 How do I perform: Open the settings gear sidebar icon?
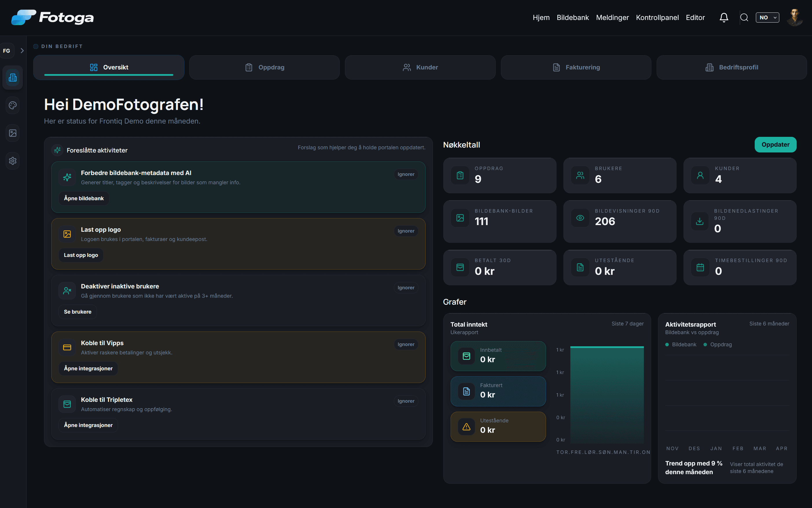click(13, 161)
